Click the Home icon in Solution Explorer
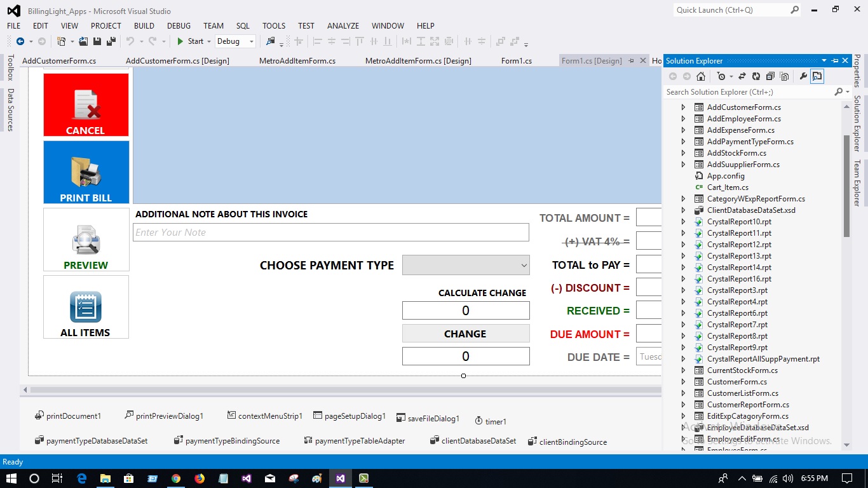 (700, 76)
